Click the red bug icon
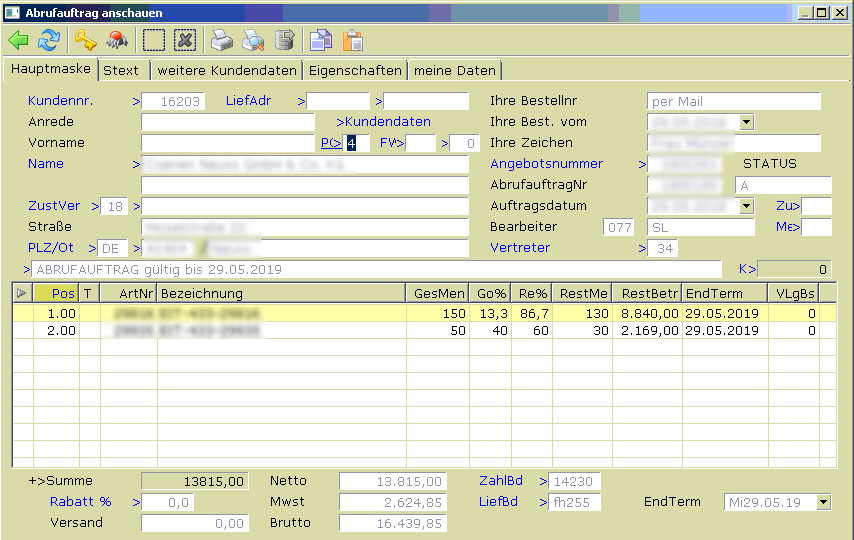Screen dimensions: 854x540 click(117, 40)
